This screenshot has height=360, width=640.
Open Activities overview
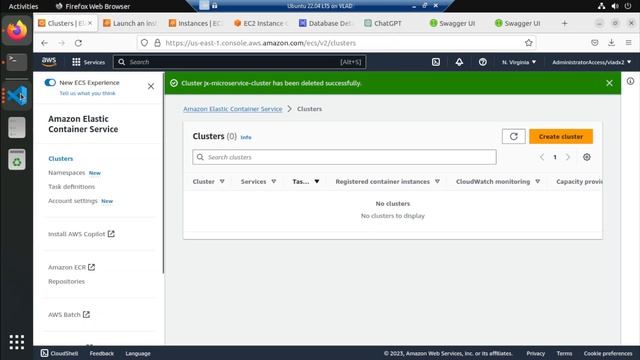click(x=23, y=6)
